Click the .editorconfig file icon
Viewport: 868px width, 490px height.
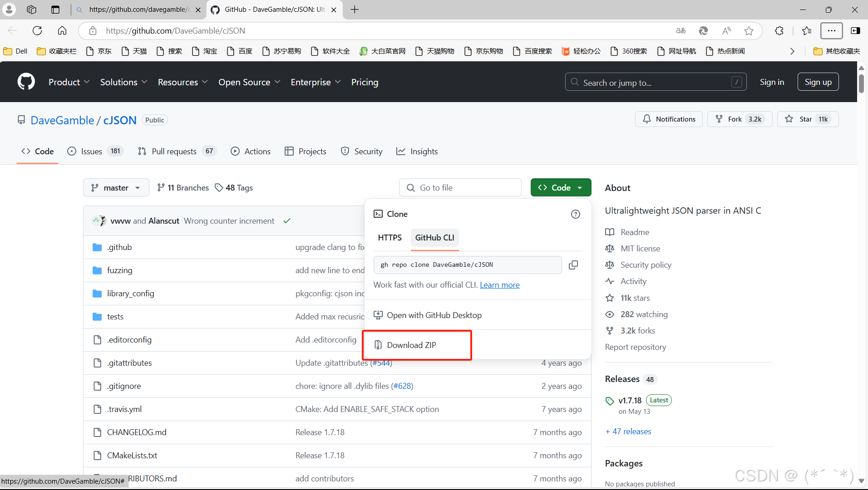[97, 340]
